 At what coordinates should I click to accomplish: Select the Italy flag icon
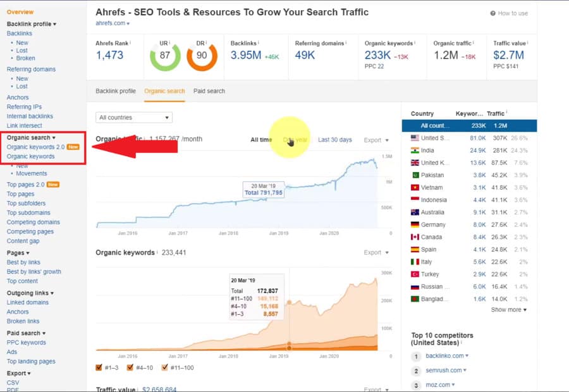pyautogui.click(x=415, y=262)
